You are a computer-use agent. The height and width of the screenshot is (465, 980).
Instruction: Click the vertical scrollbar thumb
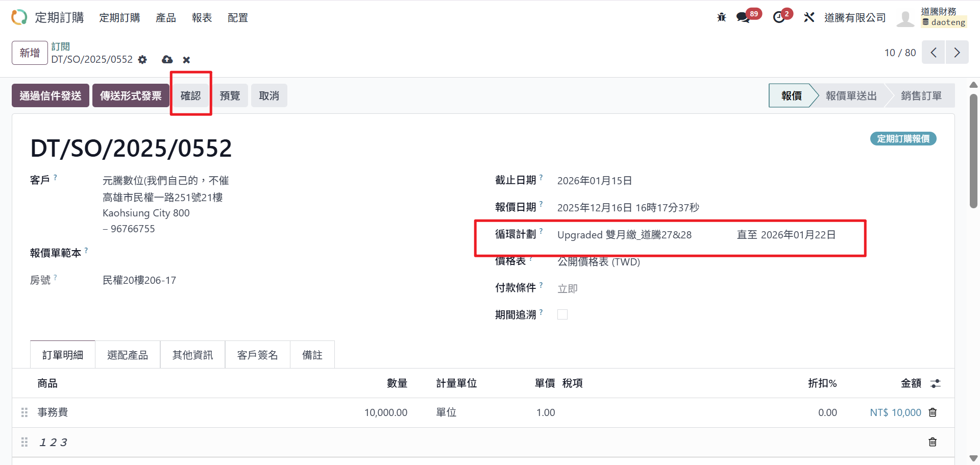click(973, 151)
